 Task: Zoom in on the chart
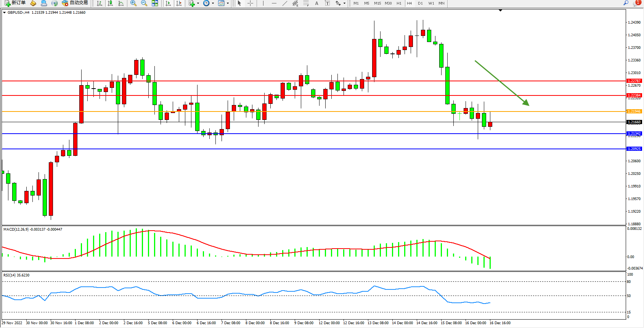point(133,3)
